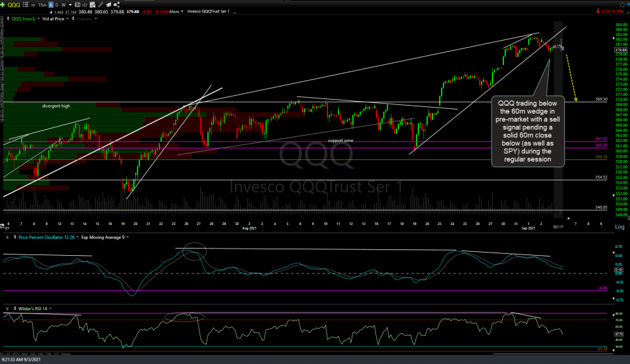Click reorder handle beside QQQ Hourly
Screen dimensions: 630x364
tap(8, 19)
